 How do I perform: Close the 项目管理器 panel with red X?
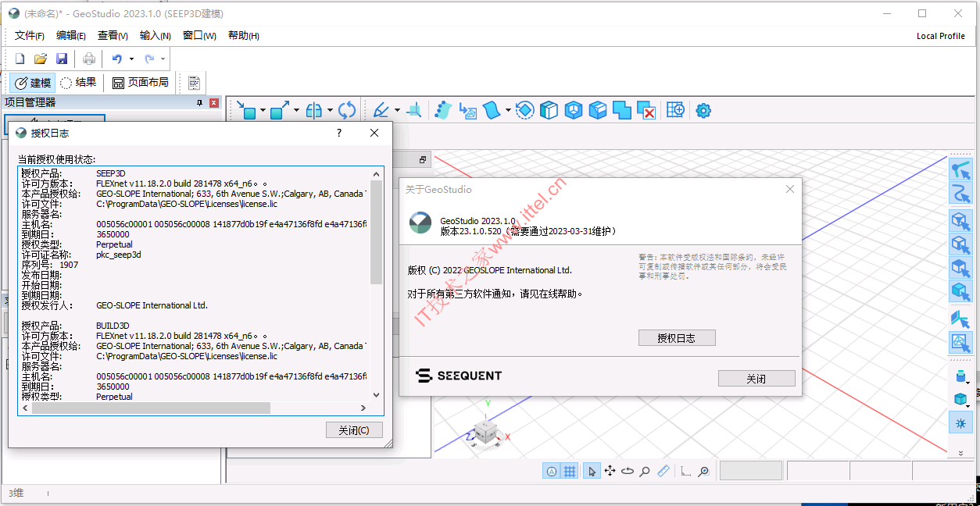tap(213, 102)
